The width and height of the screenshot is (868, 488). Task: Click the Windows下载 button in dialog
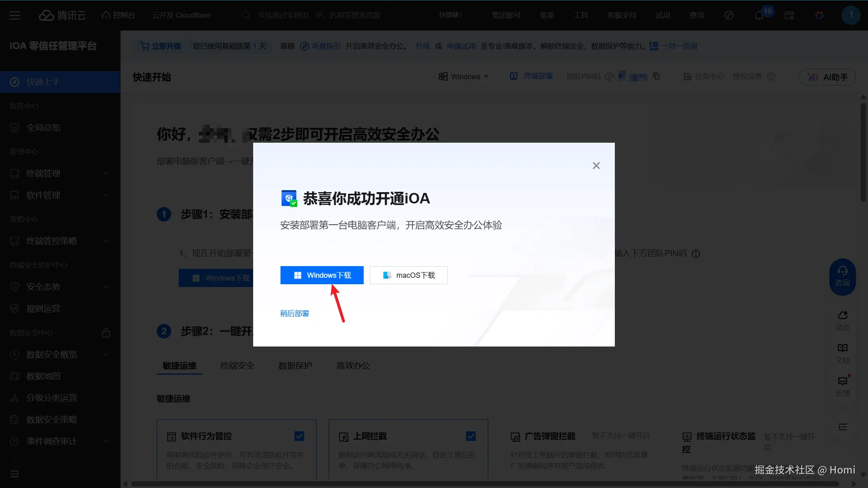pyautogui.click(x=321, y=275)
